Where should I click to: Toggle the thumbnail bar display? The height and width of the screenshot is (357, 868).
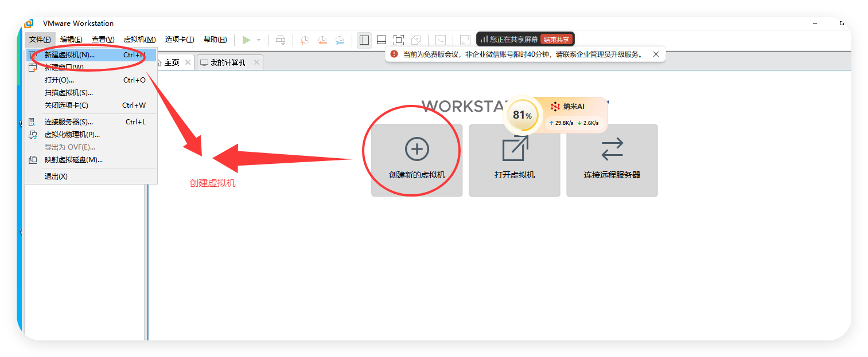tap(382, 40)
